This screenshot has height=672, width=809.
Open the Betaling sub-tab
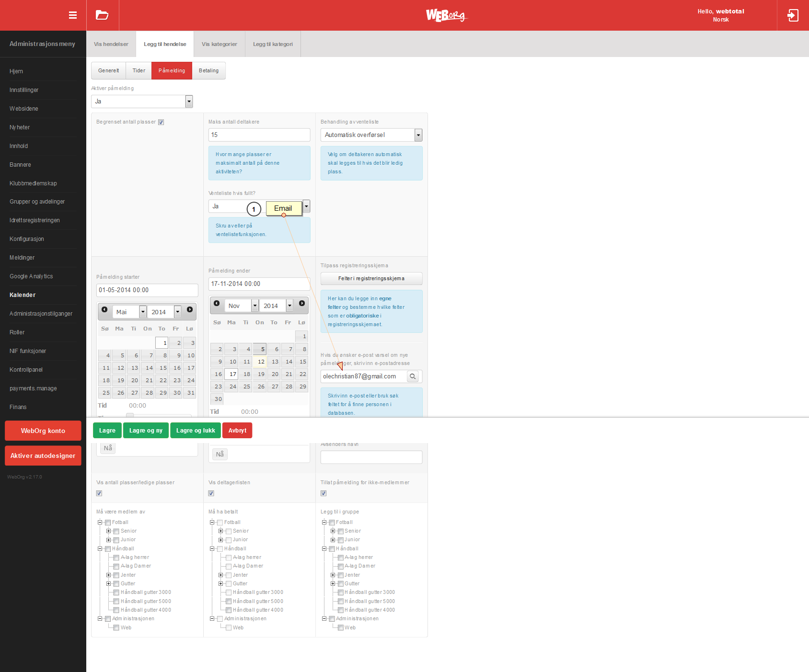tap(209, 70)
